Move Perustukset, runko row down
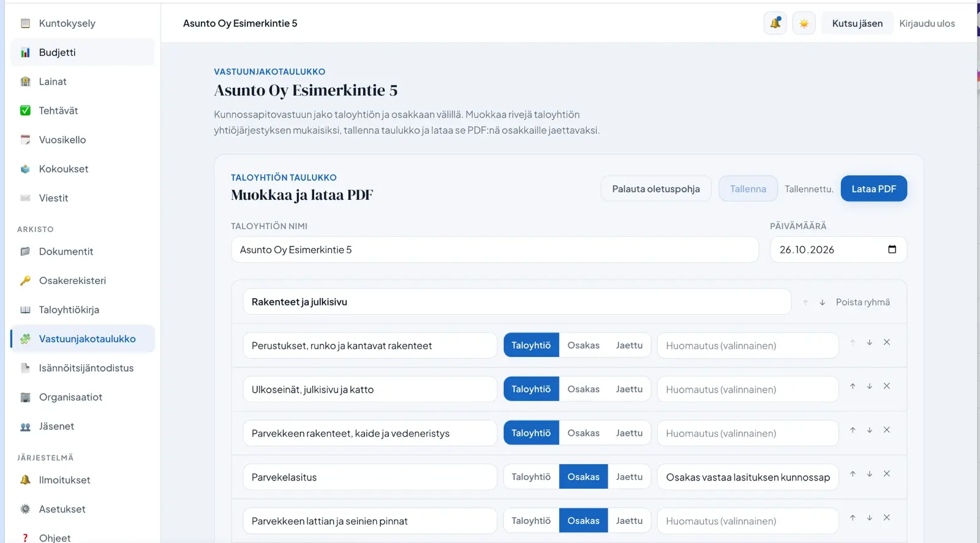The width and height of the screenshot is (980, 543). (869, 342)
